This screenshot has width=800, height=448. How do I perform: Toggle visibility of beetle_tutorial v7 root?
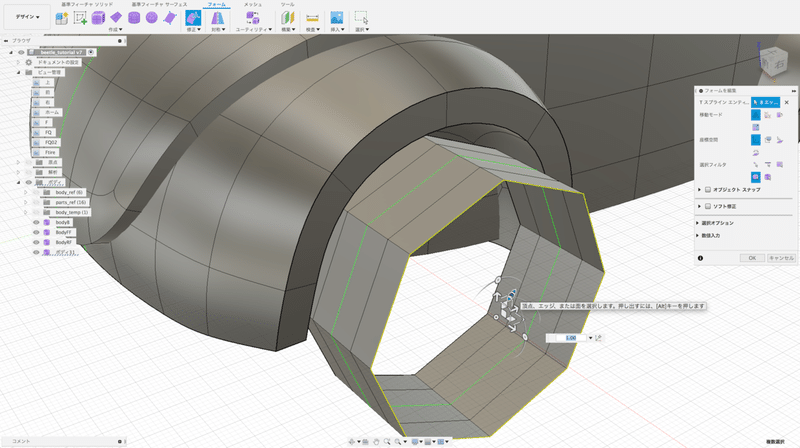tap(21, 52)
